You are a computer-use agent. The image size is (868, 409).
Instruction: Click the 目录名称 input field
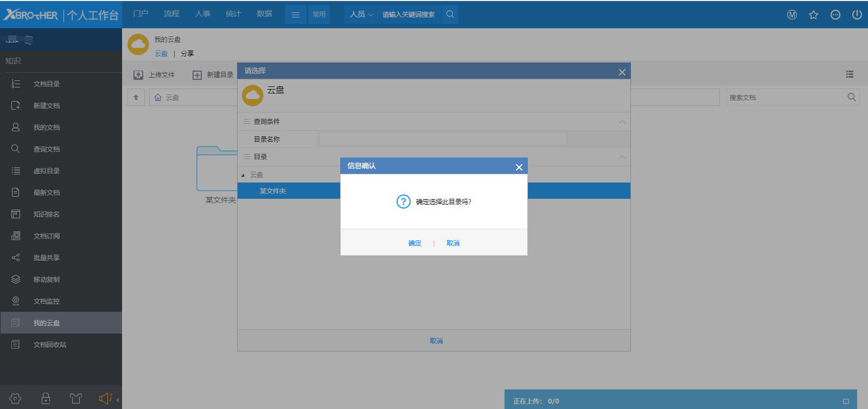(442, 139)
